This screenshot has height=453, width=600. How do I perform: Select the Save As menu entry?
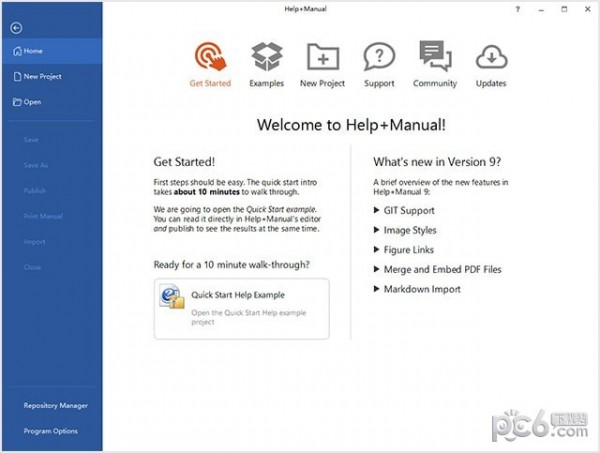pyautogui.click(x=36, y=165)
